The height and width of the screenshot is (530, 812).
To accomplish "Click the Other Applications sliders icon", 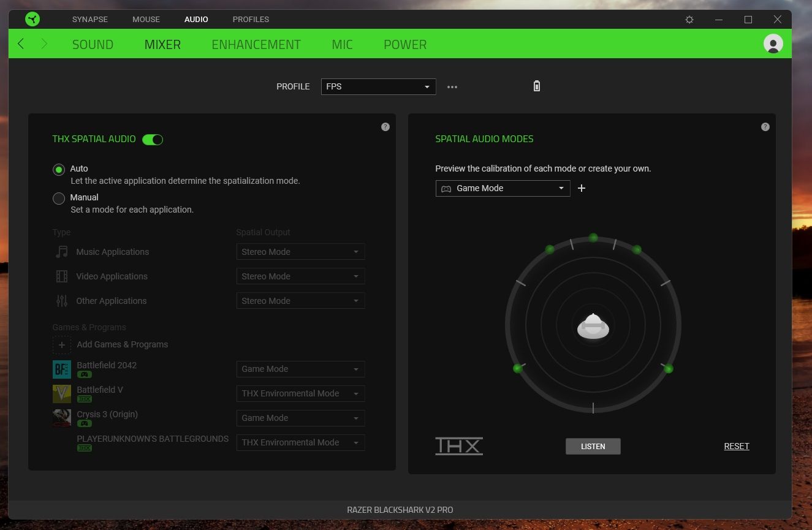I will point(62,301).
